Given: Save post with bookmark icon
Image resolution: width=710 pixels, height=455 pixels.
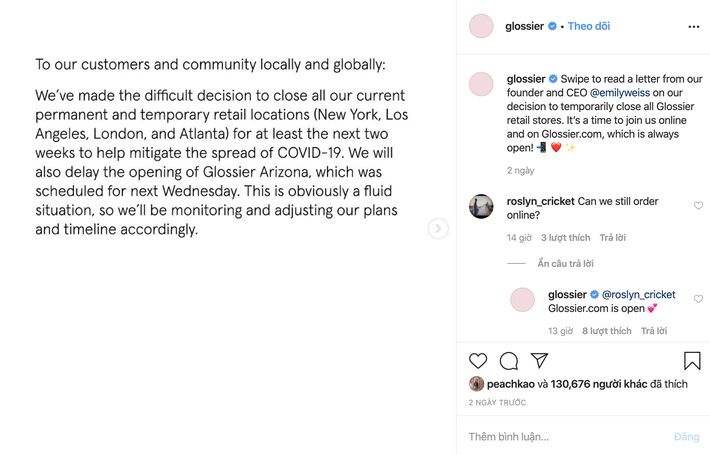Looking at the screenshot, I should [692, 361].
